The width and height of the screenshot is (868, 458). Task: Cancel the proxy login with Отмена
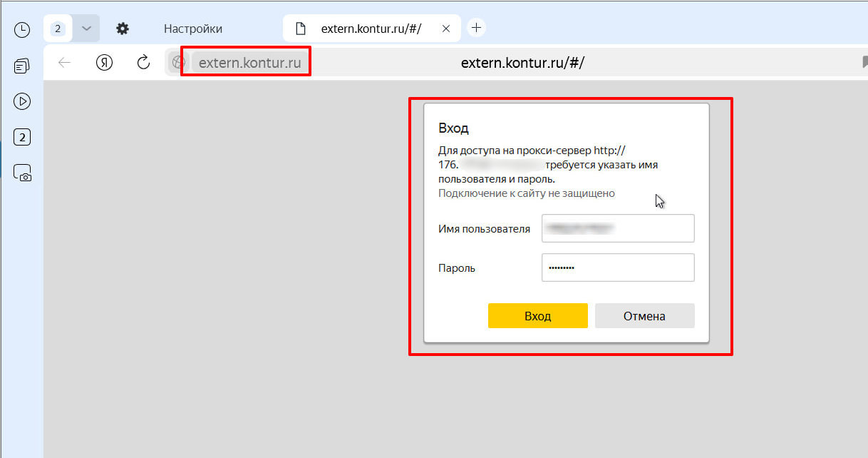coord(644,316)
